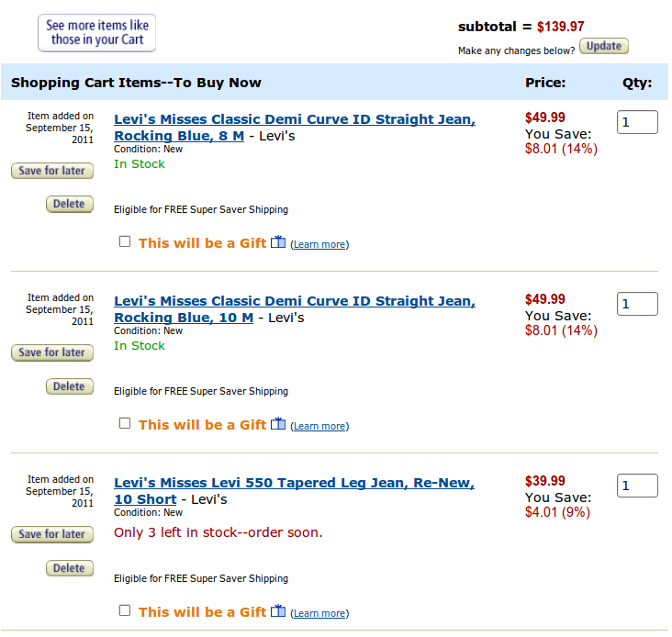This screenshot has height=637, width=672.
Task: Save the 8 M jeans for later
Action: tap(51, 171)
